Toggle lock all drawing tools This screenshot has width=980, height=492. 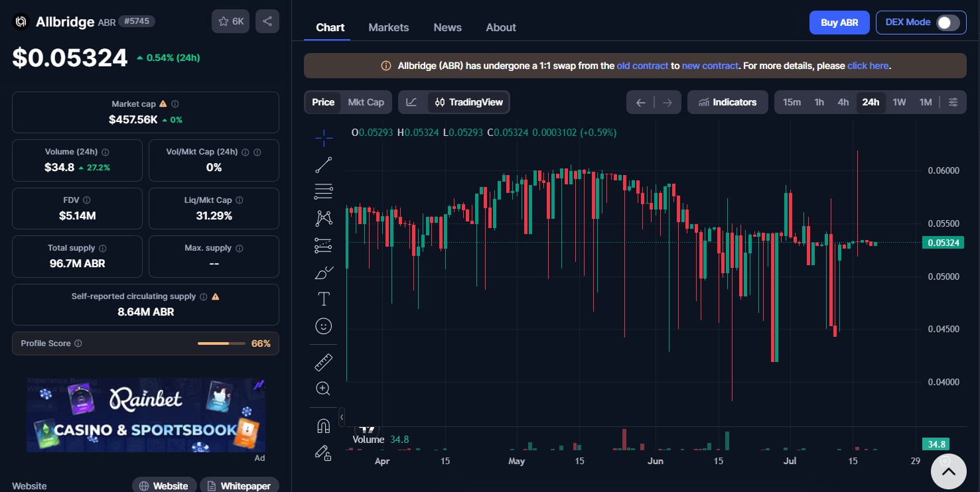tap(324, 452)
